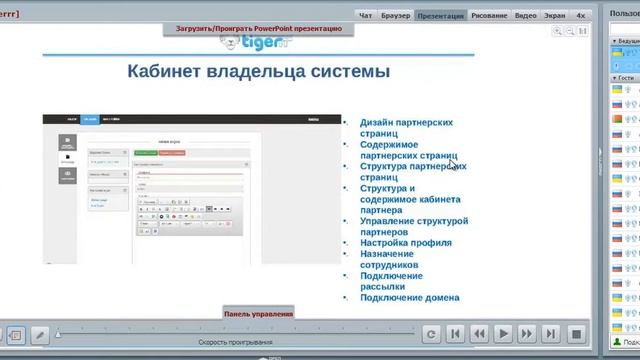Jump to the first slide
Screen dimensions: 640x360
click(455, 334)
